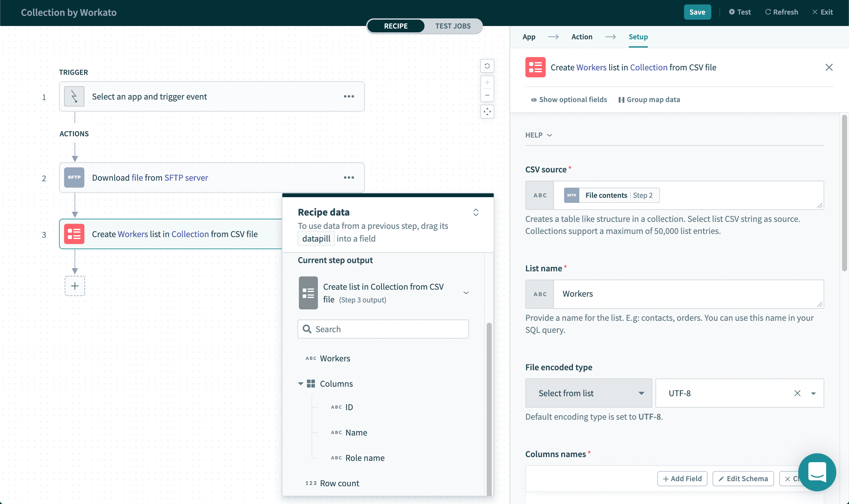Viewport: 849px width, 504px height.
Task: Open the chat support bubble
Action: pyautogui.click(x=817, y=472)
